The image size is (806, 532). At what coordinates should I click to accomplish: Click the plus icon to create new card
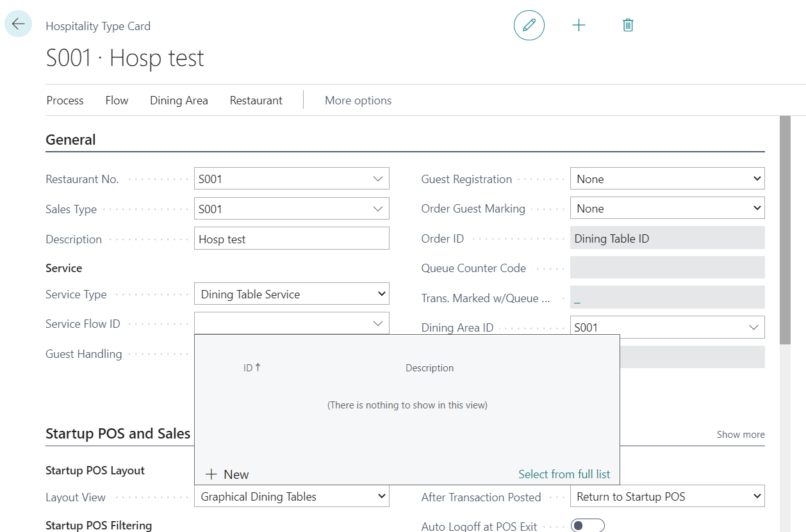click(x=579, y=25)
